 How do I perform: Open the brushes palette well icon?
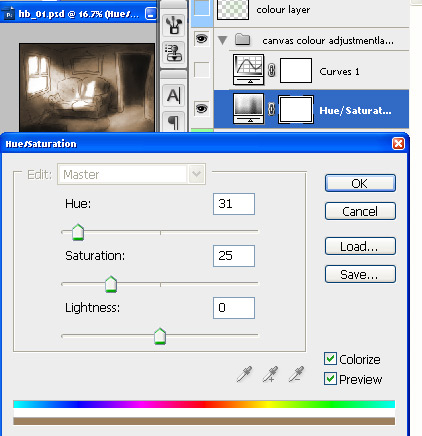click(174, 25)
